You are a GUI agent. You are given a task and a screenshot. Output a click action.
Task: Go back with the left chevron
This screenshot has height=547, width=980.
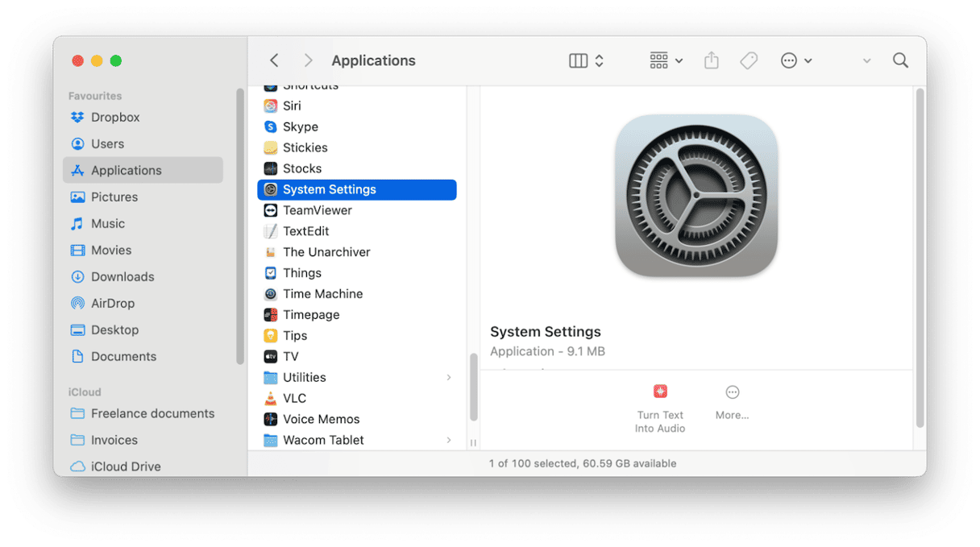tap(274, 60)
